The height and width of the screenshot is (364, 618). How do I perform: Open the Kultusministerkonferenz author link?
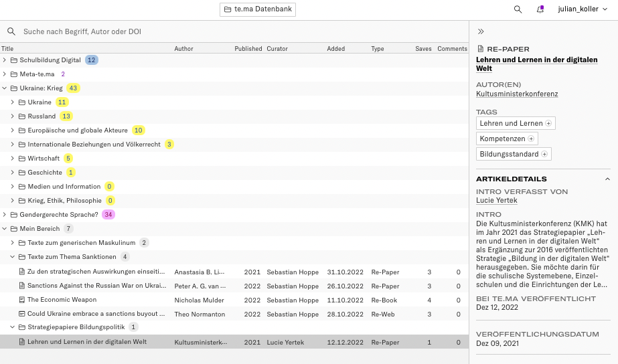516,94
